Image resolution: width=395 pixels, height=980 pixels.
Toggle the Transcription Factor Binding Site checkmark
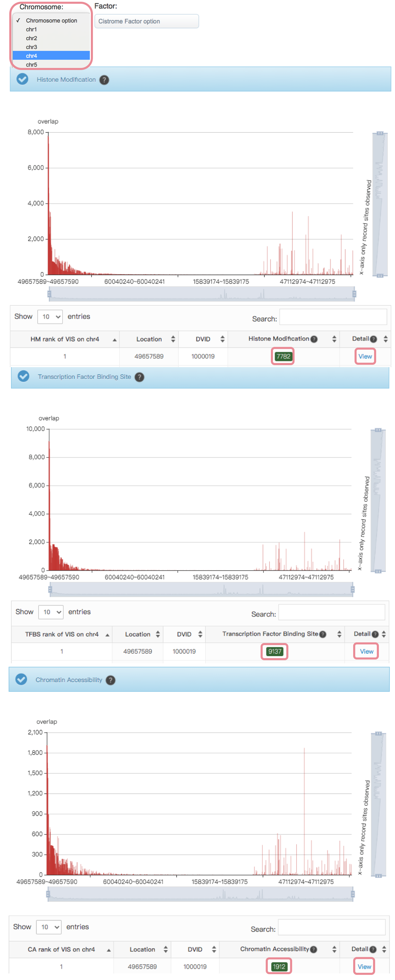[24, 376]
